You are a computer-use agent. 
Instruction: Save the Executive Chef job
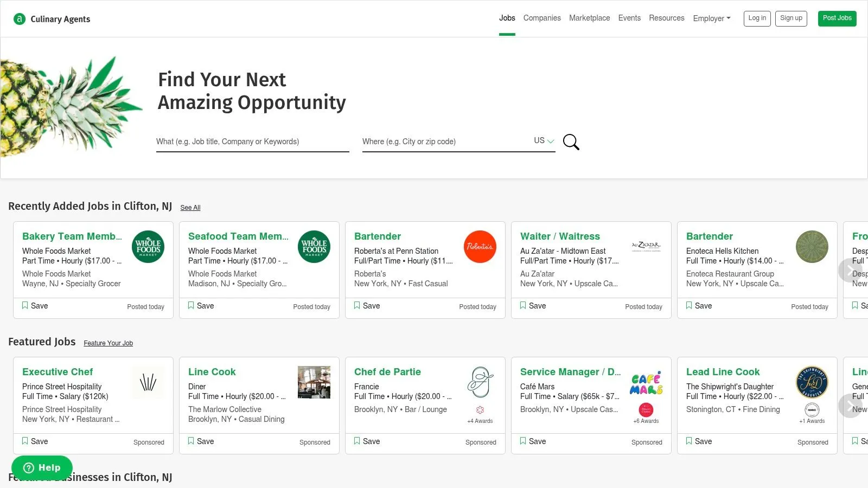pos(35,441)
